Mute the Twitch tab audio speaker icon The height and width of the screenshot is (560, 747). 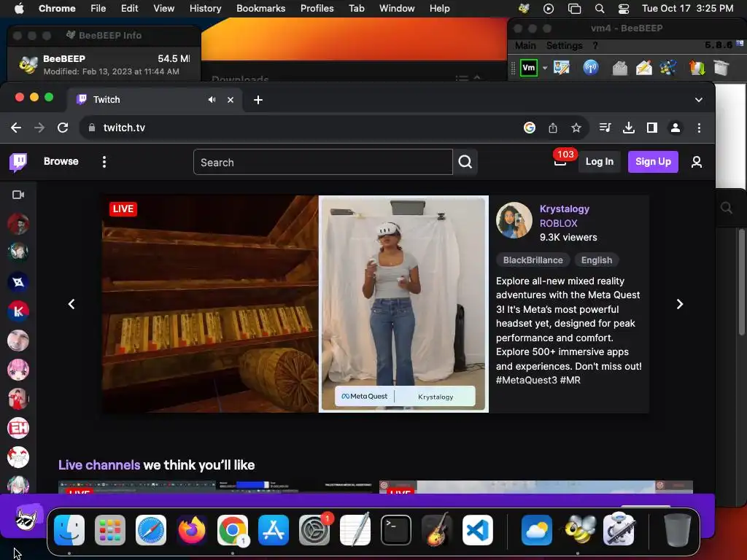212,99
